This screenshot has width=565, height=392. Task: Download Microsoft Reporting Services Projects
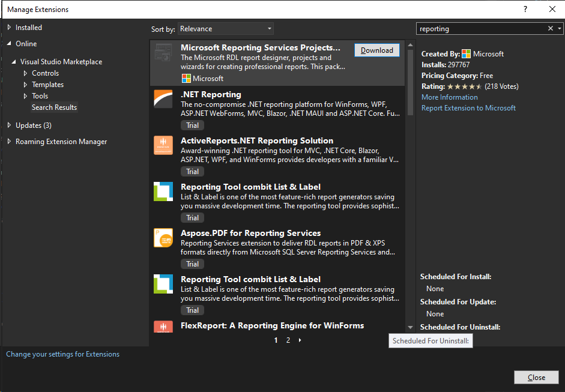[376, 50]
